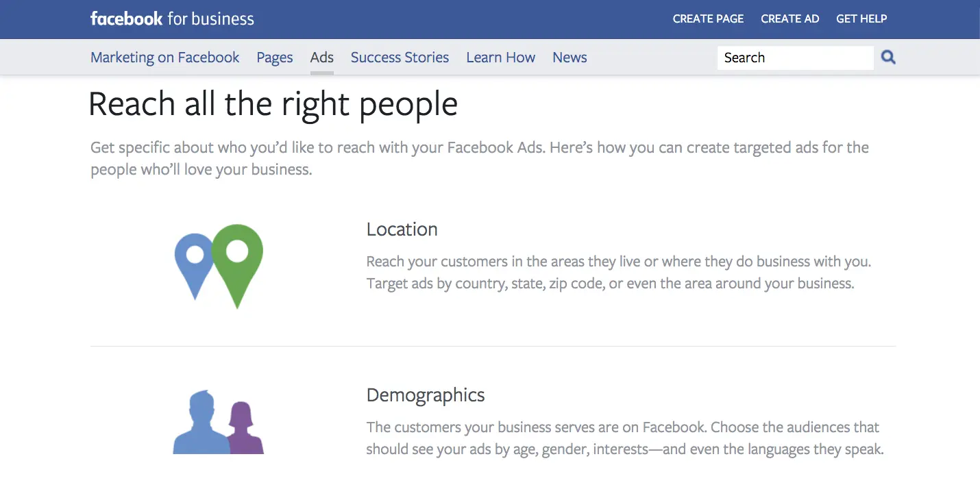980x500 pixels.
Task: Click the CREATE PAGE link
Action: 709,19
